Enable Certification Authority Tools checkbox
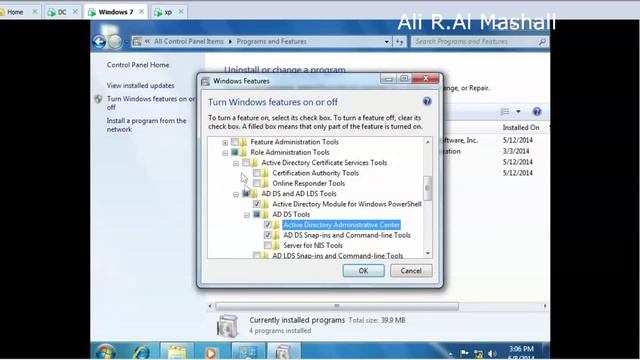Screen dimensions: 640x360 coord(257,173)
